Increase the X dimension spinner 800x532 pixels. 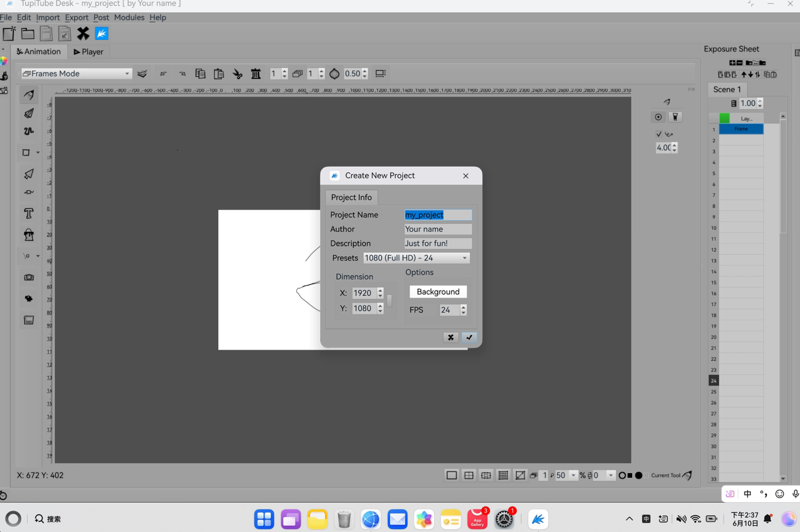click(x=380, y=290)
